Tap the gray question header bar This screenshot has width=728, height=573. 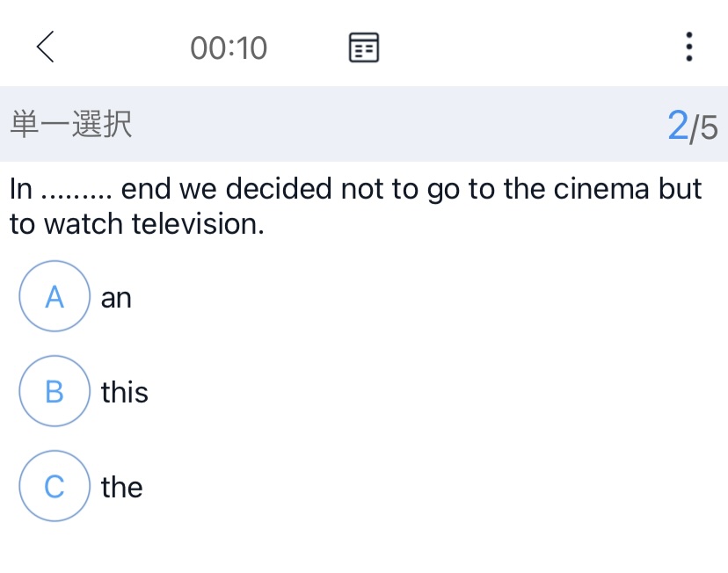pyautogui.click(x=364, y=124)
